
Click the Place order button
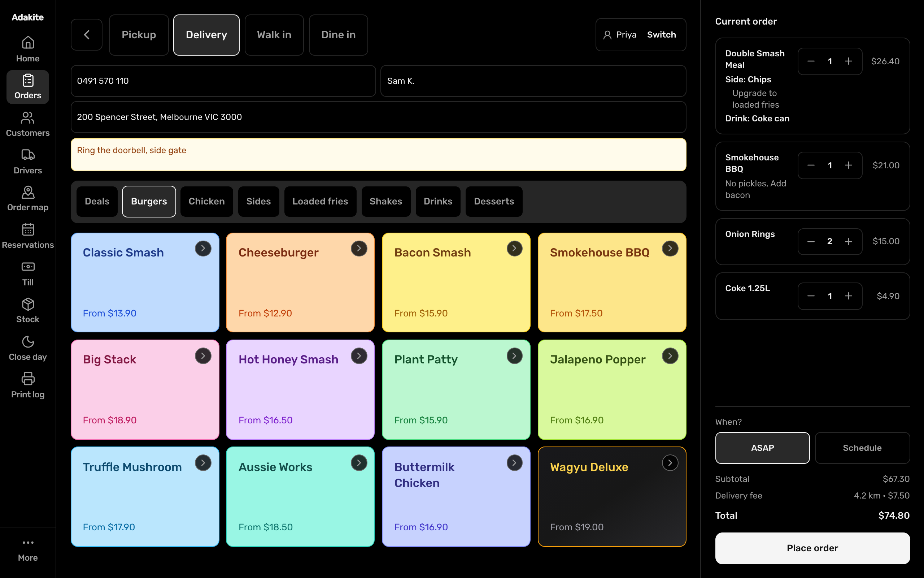point(812,548)
